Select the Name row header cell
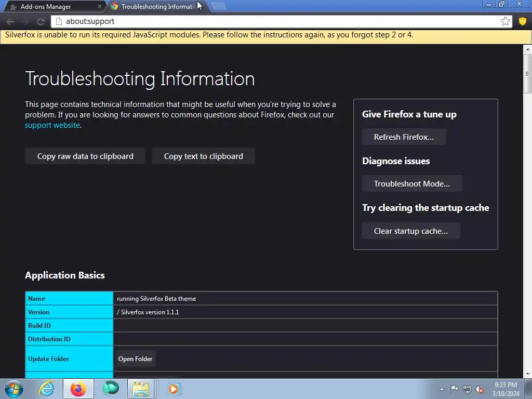 [x=69, y=299]
